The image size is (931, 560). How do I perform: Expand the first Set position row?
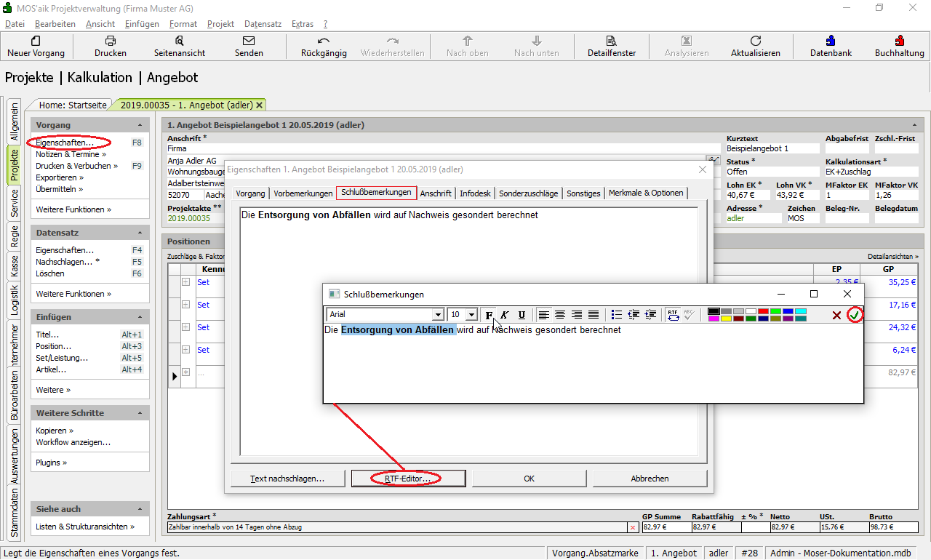(185, 282)
